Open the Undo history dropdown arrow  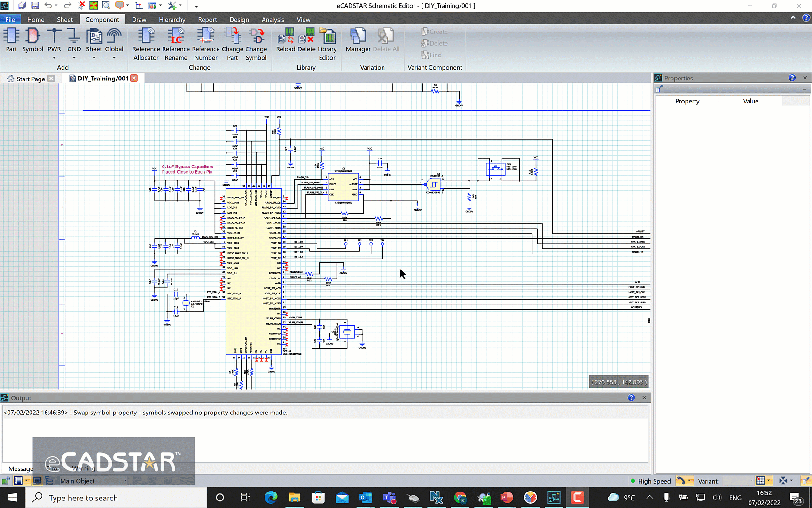click(56, 6)
